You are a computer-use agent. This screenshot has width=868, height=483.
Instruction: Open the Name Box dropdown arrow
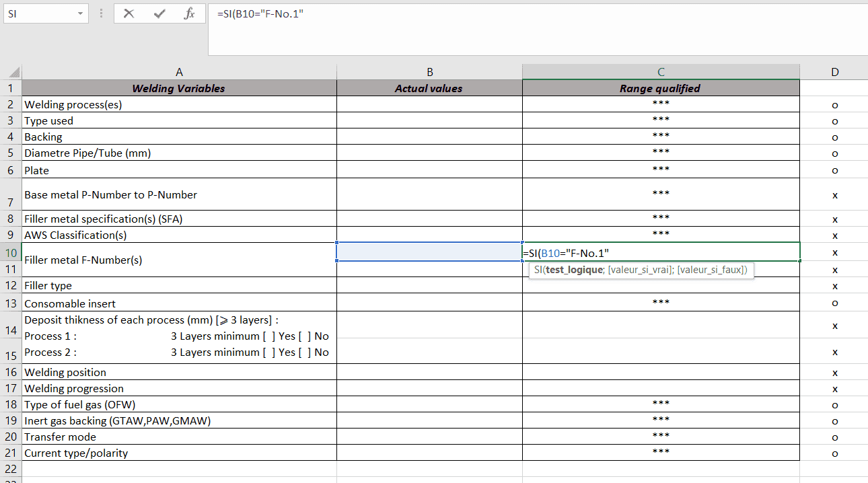[x=80, y=13]
